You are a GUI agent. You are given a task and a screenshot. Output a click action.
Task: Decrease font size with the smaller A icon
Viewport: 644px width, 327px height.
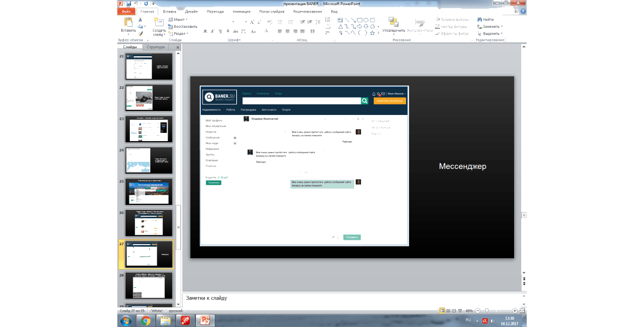(x=259, y=22)
